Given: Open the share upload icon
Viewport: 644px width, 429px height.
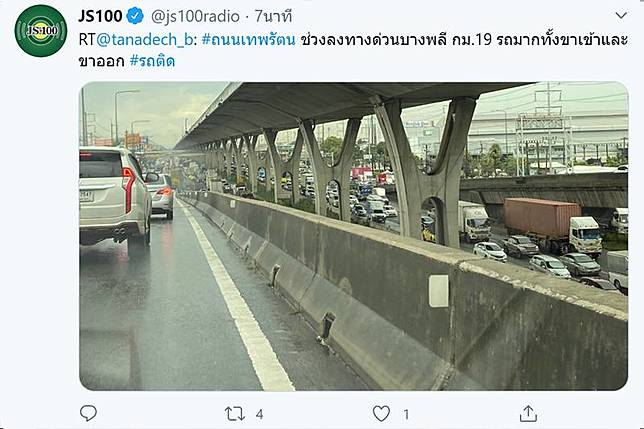Looking at the screenshot, I should pyautogui.click(x=528, y=413).
